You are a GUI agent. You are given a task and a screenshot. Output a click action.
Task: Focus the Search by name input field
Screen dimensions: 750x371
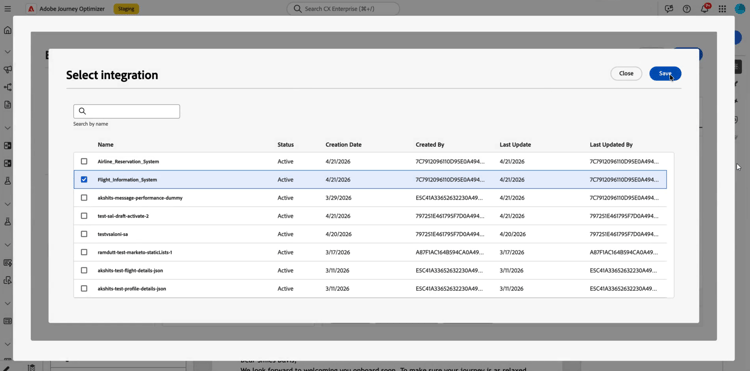(127, 111)
